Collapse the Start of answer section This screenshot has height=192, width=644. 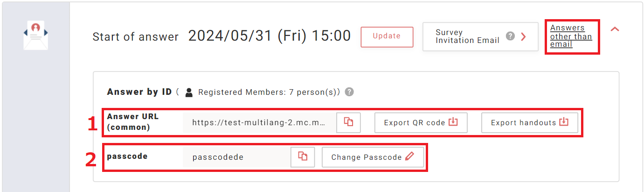tap(615, 29)
